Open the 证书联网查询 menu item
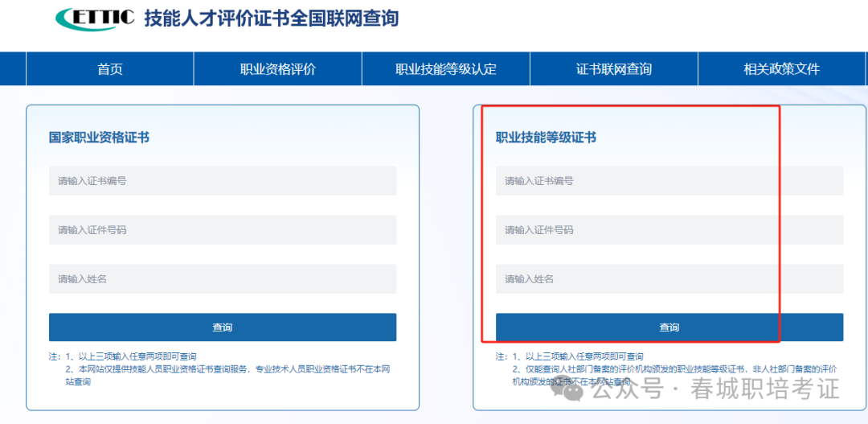The width and height of the screenshot is (868, 424). [614, 68]
